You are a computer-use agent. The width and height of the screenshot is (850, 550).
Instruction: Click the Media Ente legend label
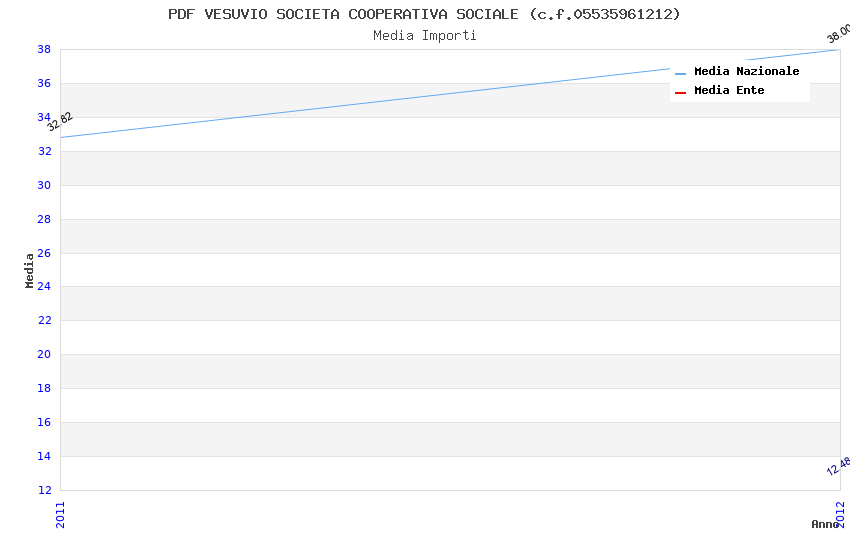(729, 90)
